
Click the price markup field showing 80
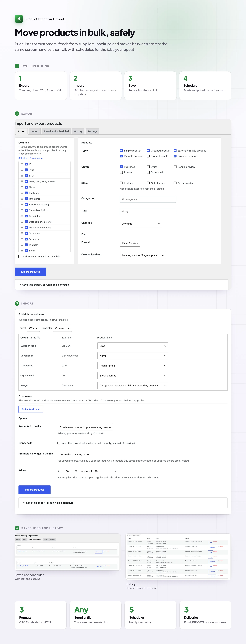point(68,471)
